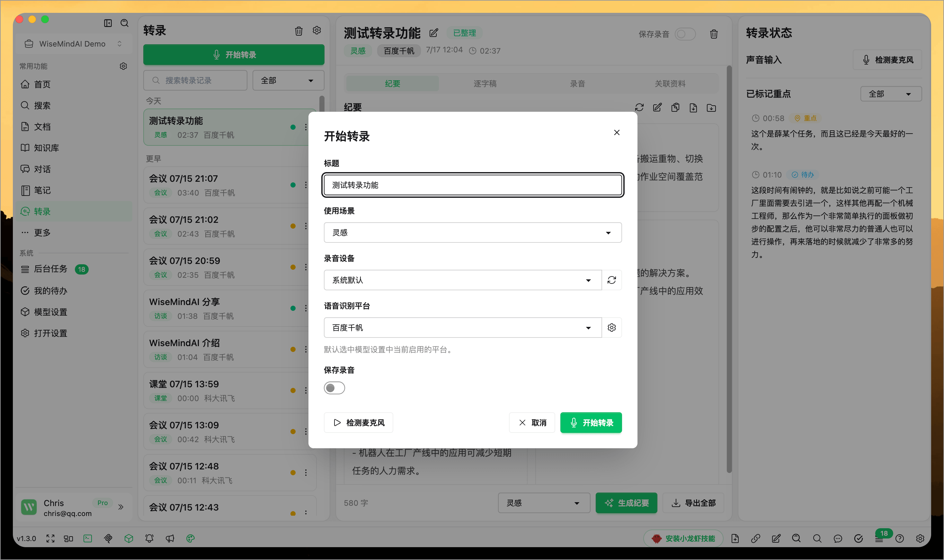Switch to 逐字稿 tab
The height and width of the screenshot is (560, 944).
coord(485,83)
